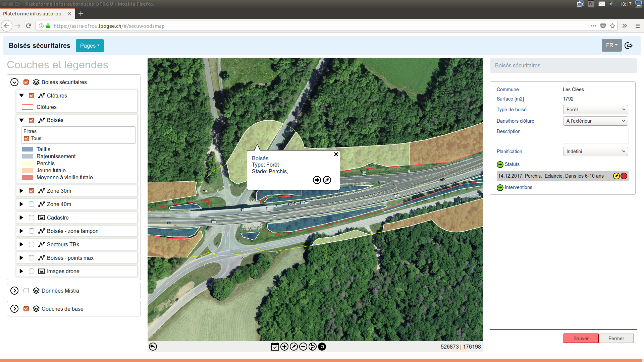The height and width of the screenshot is (362, 644).
Task: Click the yellow edit icon on the status row
Action: click(x=616, y=176)
